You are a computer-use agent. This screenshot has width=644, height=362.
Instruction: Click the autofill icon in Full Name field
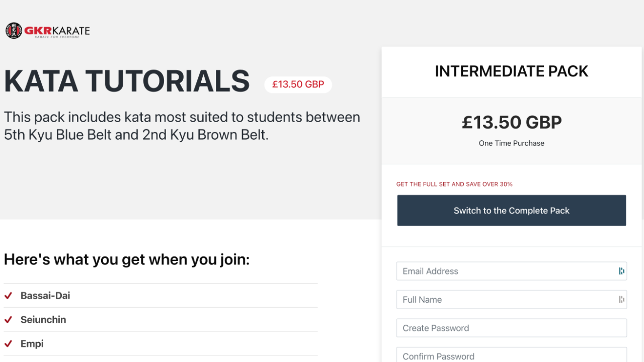coord(621,300)
